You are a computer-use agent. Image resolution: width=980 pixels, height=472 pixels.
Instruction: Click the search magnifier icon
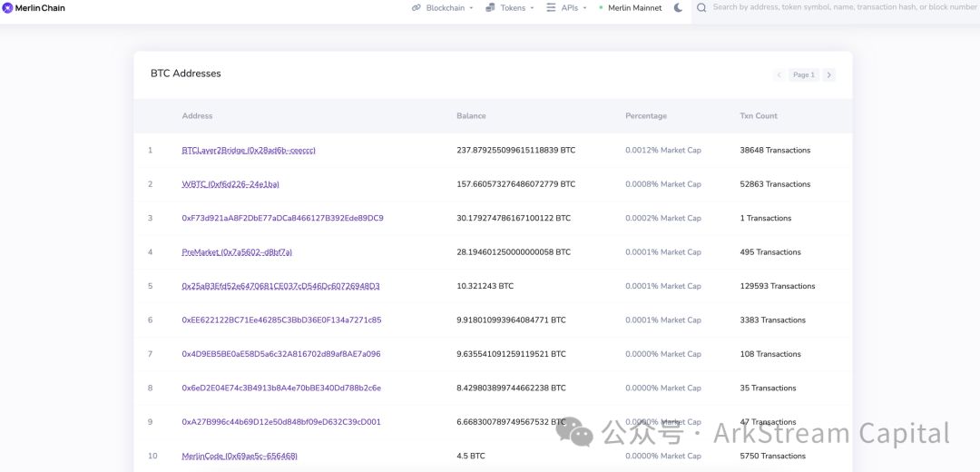tap(701, 8)
